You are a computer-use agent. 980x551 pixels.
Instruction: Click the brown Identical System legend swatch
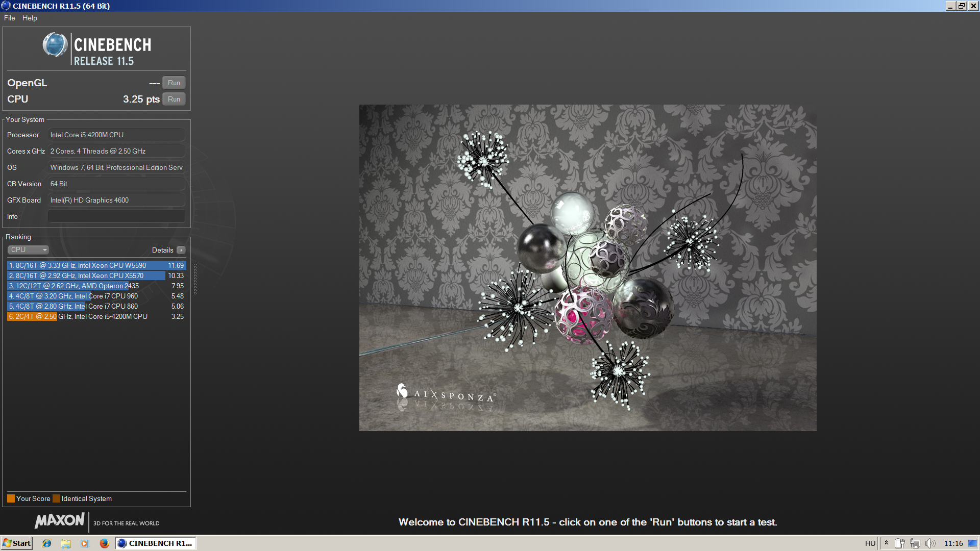(x=56, y=498)
